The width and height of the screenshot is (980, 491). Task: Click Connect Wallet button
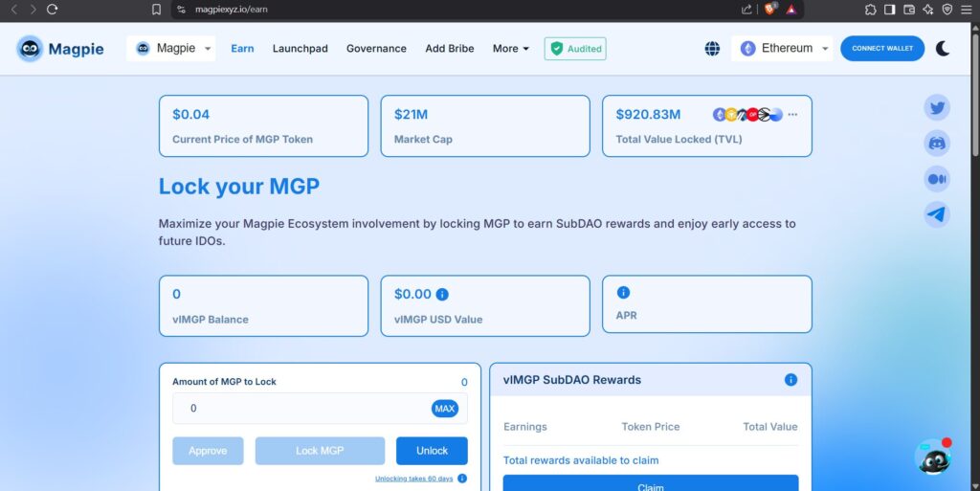881,48
